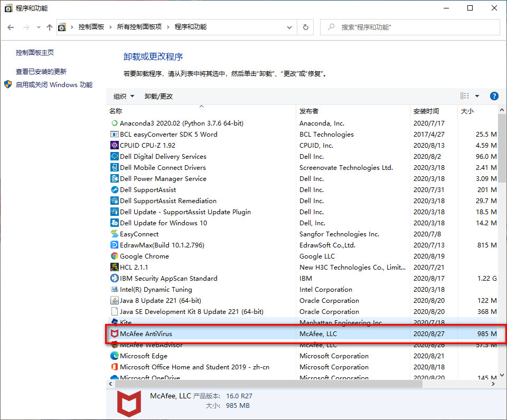
Task: Open 启用或关闭 Windows 功能 link
Action: point(54,84)
